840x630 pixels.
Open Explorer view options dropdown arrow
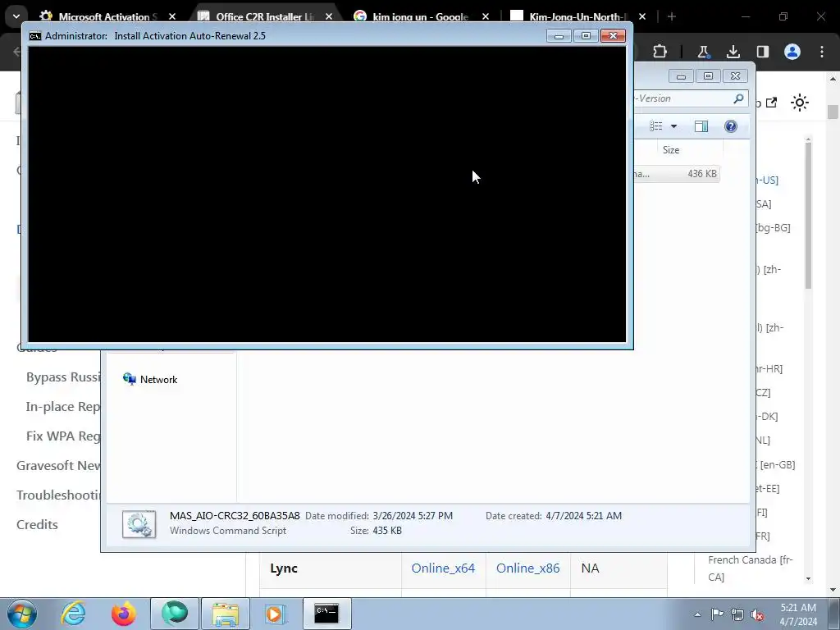(674, 126)
